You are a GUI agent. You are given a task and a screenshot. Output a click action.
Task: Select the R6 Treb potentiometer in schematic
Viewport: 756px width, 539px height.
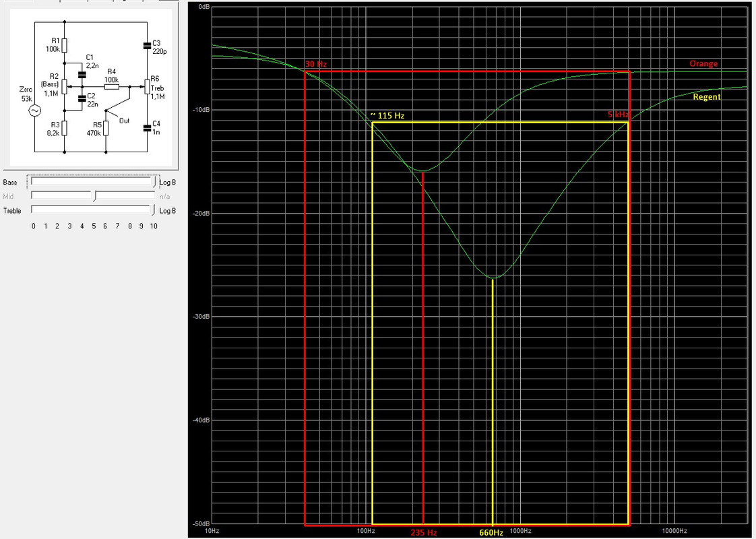tap(147, 87)
